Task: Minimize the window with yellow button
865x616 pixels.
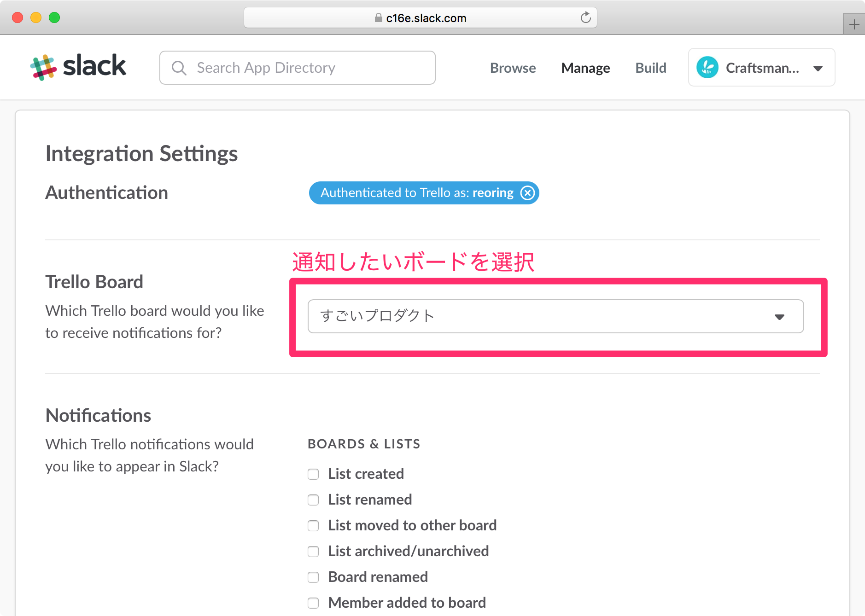Action: (36, 17)
